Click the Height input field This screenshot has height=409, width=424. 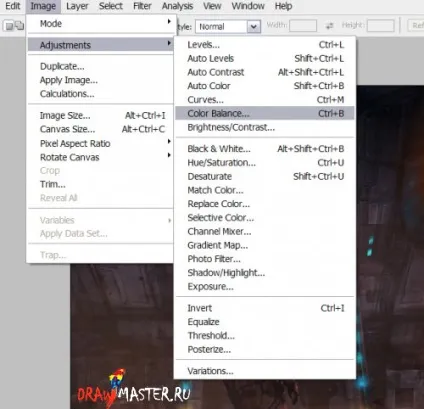pyautogui.click(x=380, y=26)
